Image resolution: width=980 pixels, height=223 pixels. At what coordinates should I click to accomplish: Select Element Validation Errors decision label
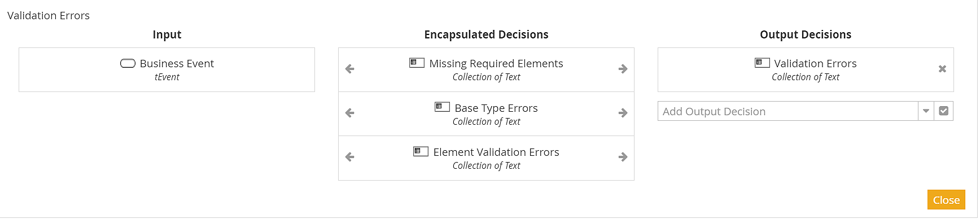click(496, 152)
